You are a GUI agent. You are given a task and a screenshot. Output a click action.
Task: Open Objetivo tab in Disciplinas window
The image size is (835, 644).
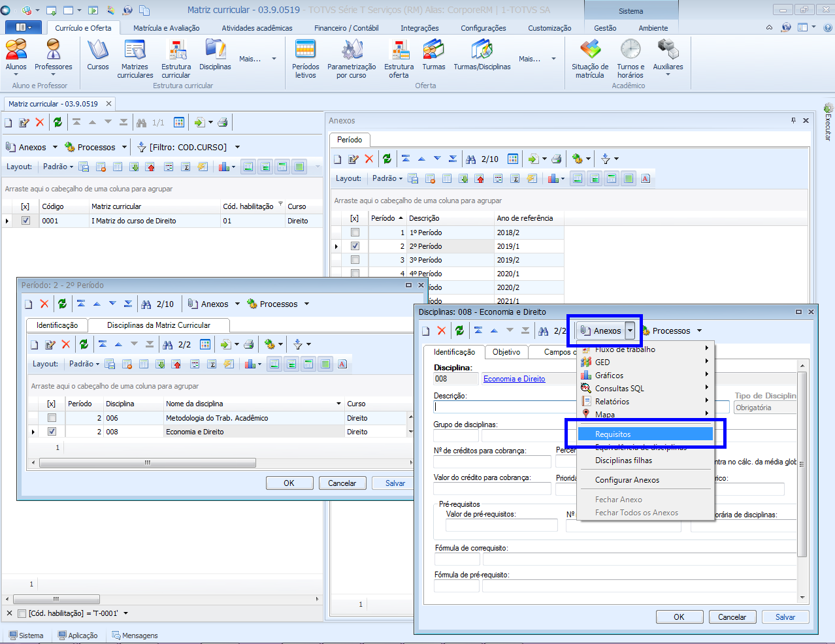coord(506,352)
